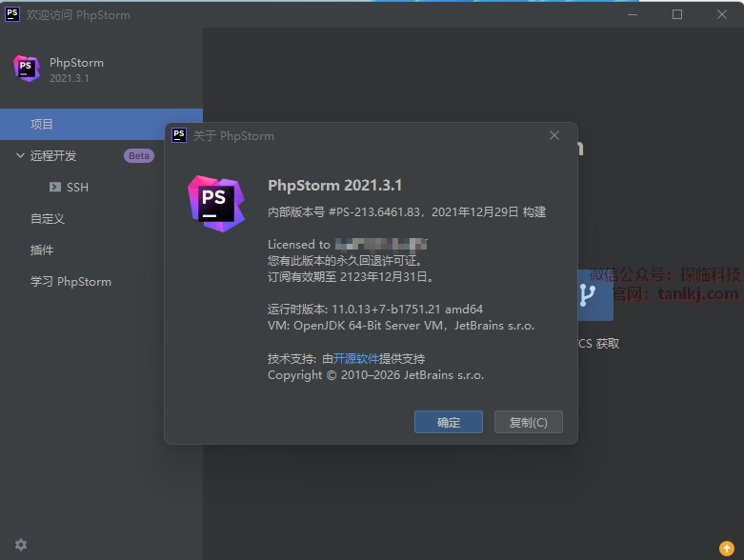The height and width of the screenshot is (560, 744).
Task: Open settings gear in welcome window
Action: (21, 545)
